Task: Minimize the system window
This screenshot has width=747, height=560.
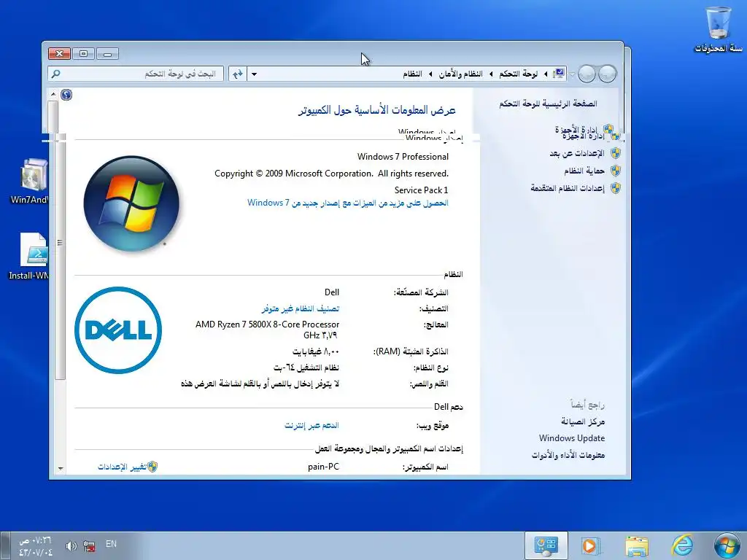Action: 107,53
